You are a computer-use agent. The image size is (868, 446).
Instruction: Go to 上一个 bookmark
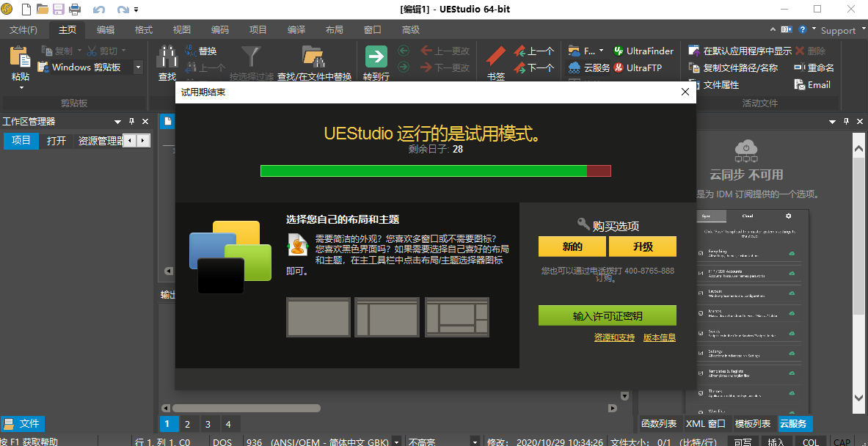click(533, 51)
